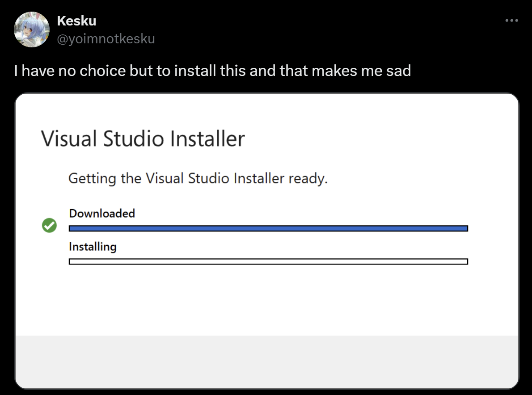Image resolution: width=532 pixels, height=395 pixels.
Task: Open the Kesku display name profile link
Action: click(x=77, y=21)
